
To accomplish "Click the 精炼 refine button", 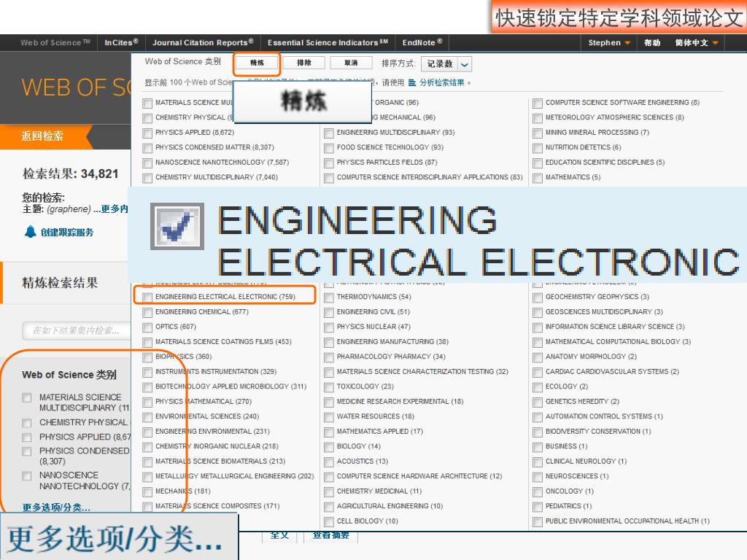I will [257, 63].
